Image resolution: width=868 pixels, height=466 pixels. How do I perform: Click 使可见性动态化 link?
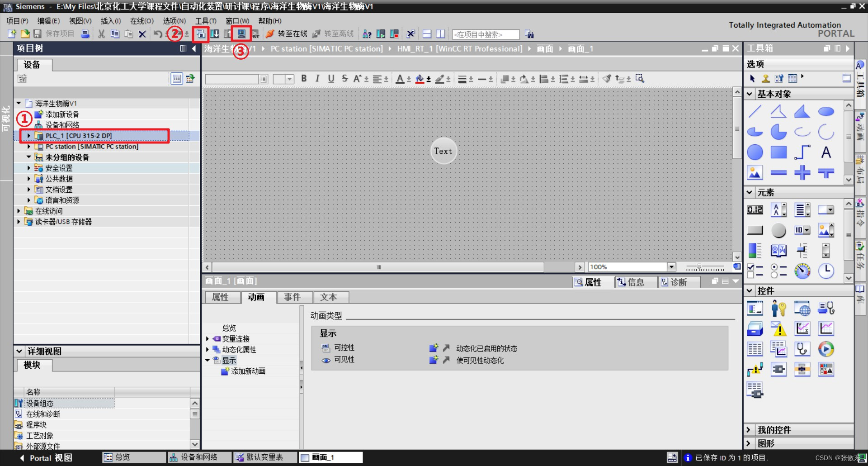click(480, 360)
